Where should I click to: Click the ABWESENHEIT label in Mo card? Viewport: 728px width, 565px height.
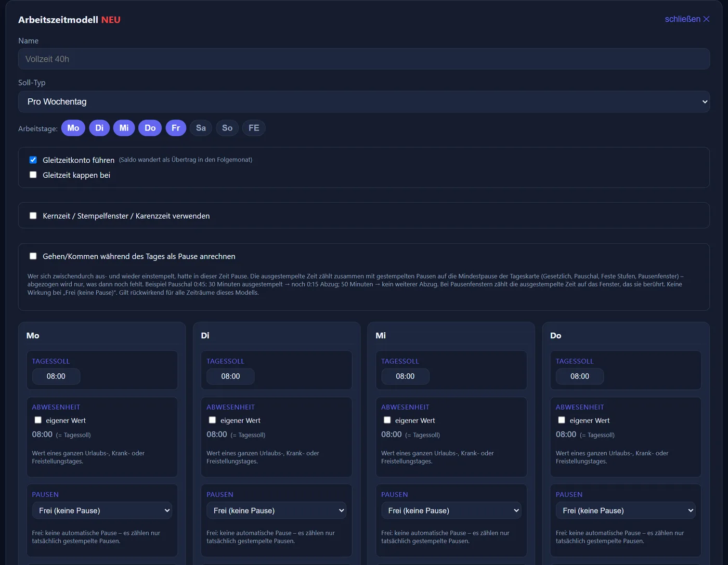56,407
